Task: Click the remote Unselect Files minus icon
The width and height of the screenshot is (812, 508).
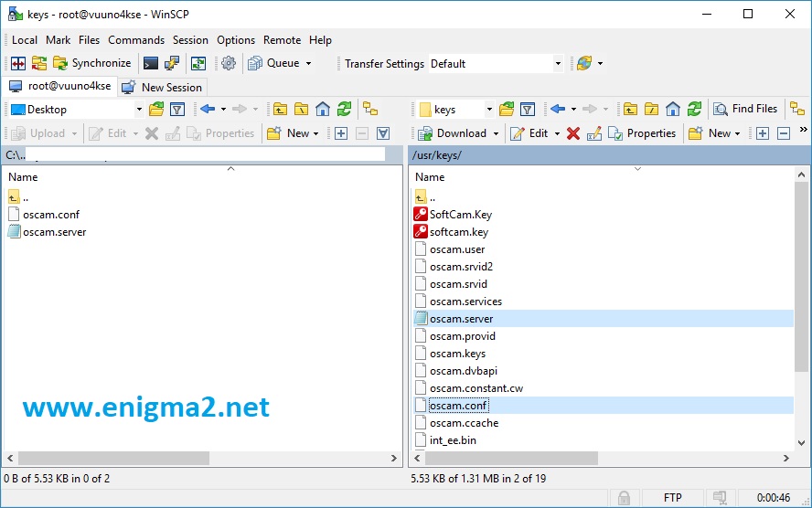Action: [784, 133]
